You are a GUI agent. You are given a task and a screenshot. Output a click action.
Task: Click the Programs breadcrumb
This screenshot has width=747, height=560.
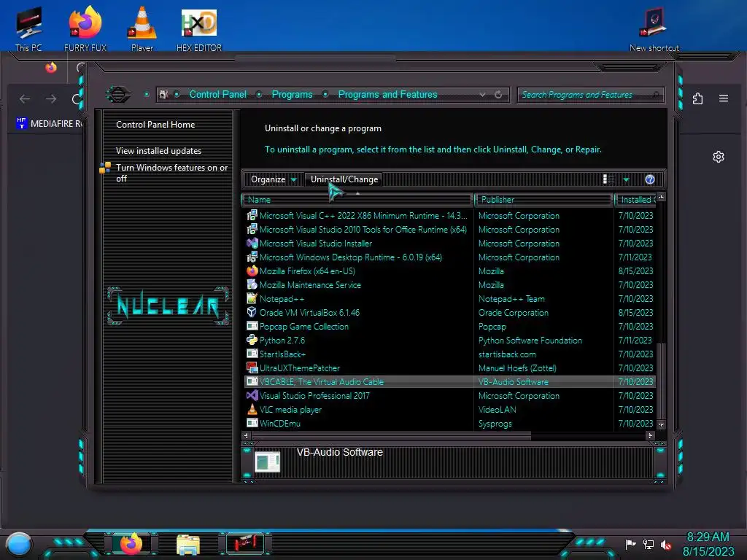point(292,94)
